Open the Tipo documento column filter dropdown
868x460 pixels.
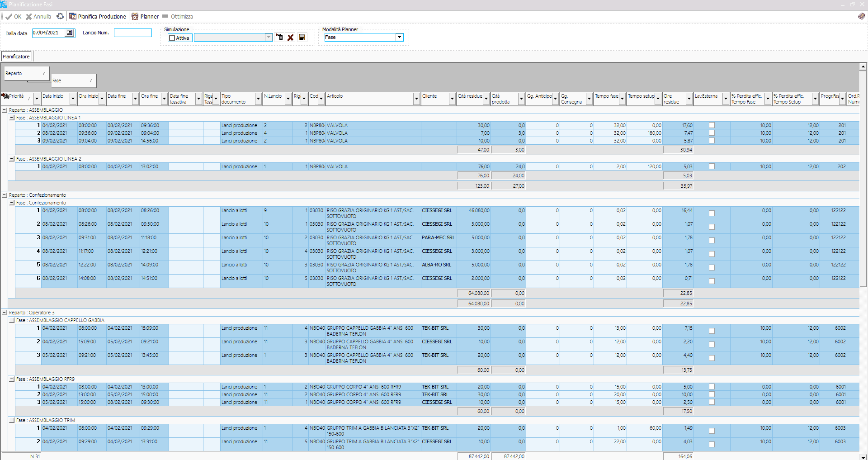pos(259,99)
